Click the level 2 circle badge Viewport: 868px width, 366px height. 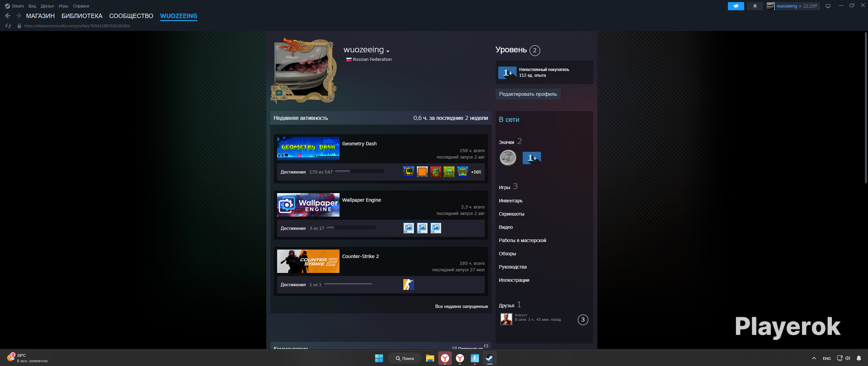click(x=535, y=50)
